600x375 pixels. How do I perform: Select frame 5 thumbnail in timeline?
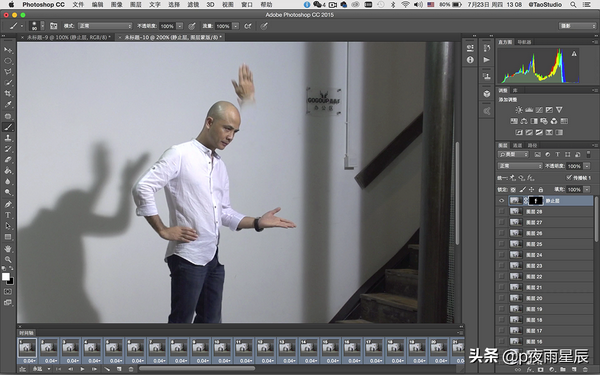tap(114, 348)
